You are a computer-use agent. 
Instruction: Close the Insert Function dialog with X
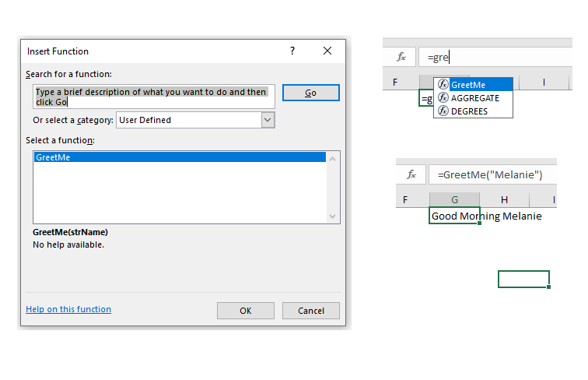(327, 51)
